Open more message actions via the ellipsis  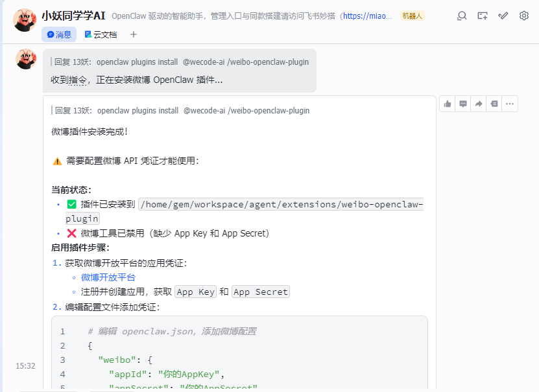(509, 104)
